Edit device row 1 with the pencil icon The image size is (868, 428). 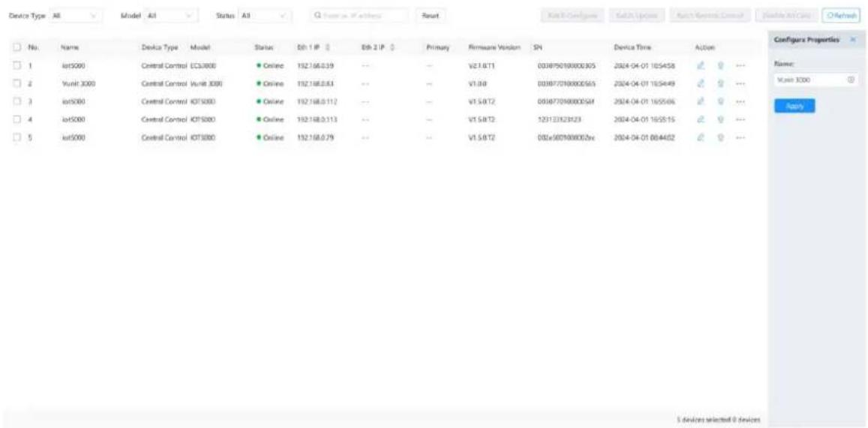pos(700,66)
